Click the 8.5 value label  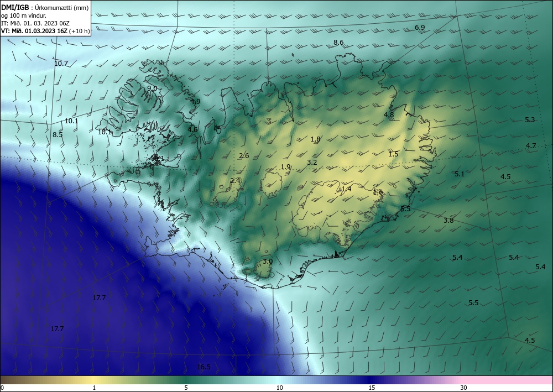(x=58, y=135)
